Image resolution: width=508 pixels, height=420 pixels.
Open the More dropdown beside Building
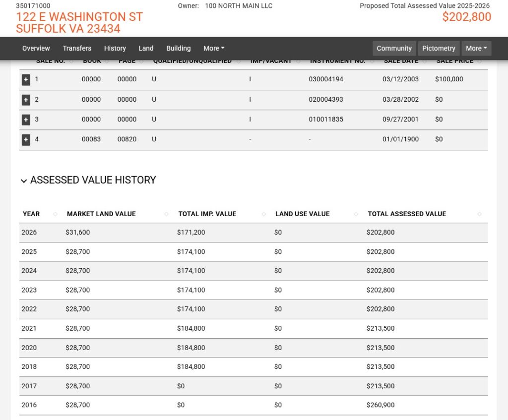[x=214, y=48]
